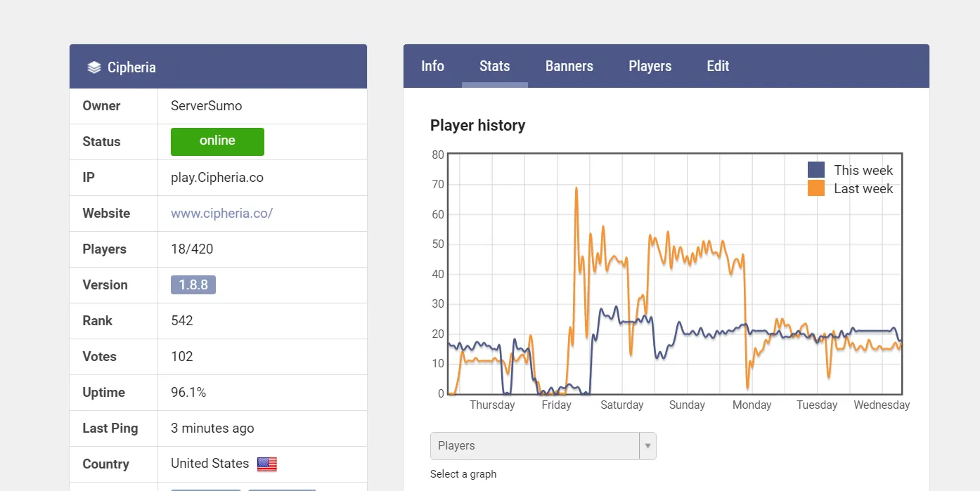
Task: Open the Info tab
Action: 432,66
